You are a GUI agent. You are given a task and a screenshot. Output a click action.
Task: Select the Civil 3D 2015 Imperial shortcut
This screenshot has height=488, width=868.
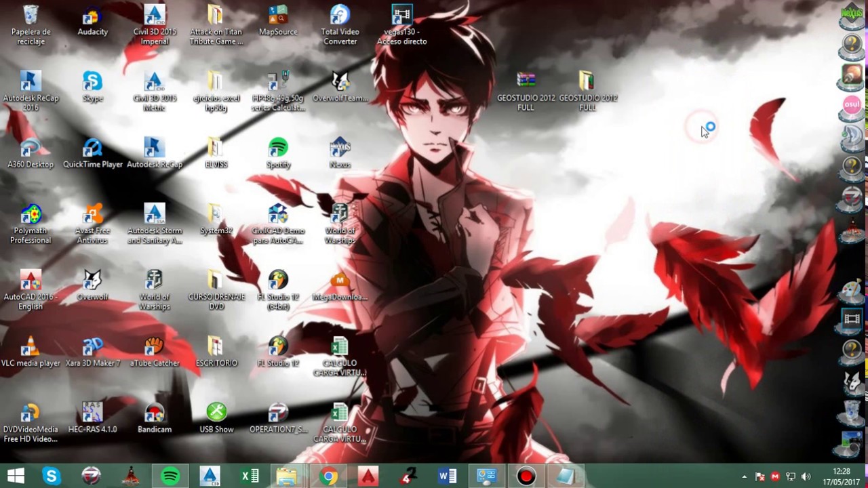pos(155,25)
